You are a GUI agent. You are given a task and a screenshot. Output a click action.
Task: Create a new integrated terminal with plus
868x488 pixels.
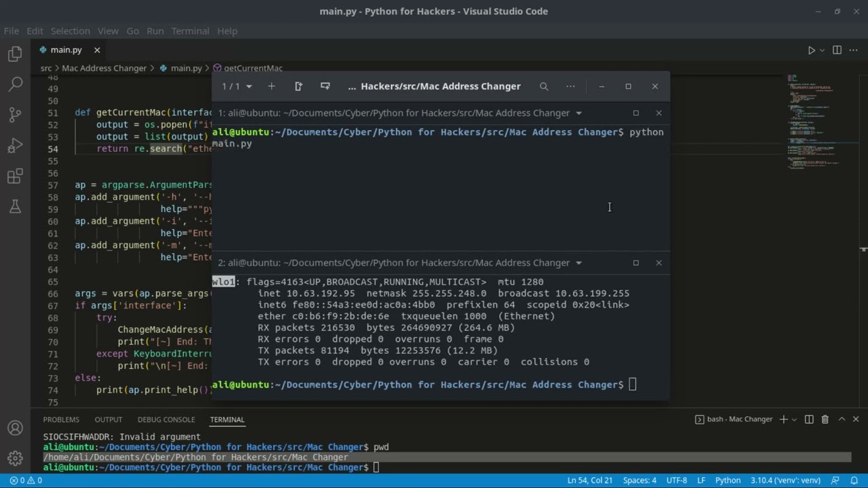[783, 420]
